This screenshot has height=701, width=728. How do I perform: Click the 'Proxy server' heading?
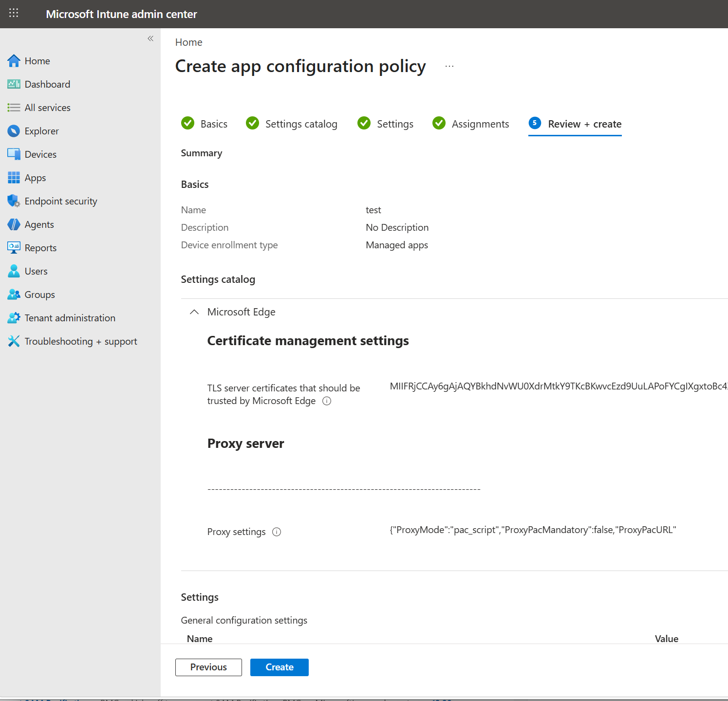[x=245, y=443]
